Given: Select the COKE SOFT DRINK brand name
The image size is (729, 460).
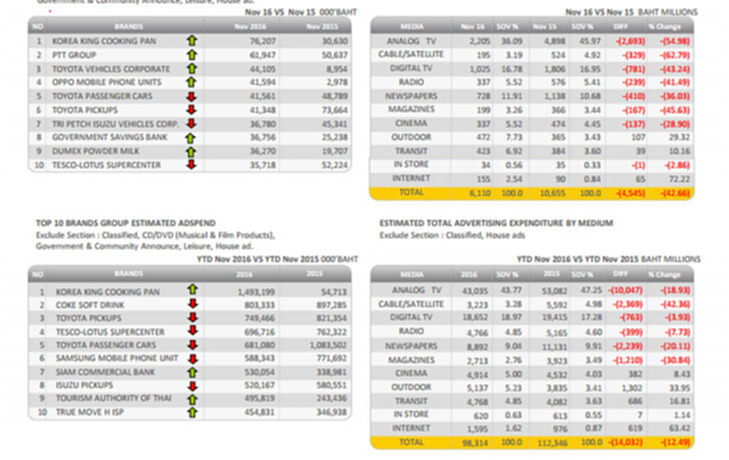Looking at the screenshot, I should point(90,305).
